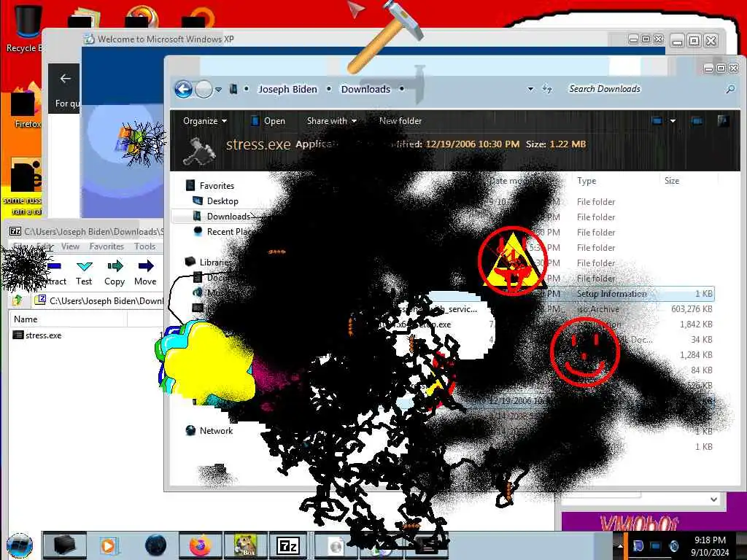This screenshot has height=560, width=747.
Task: Switch to Firefox on the taskbar
Action: coord(200,545)
